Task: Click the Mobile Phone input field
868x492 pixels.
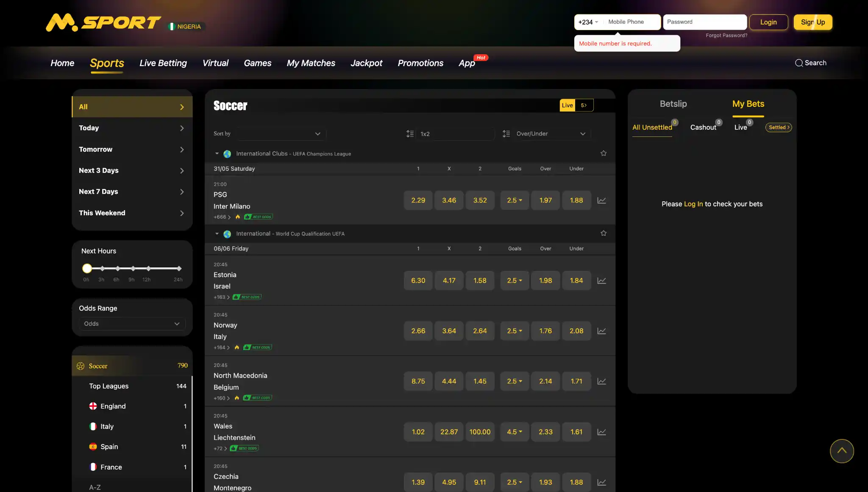Action: pyautogui.click(x=632, y=22)
